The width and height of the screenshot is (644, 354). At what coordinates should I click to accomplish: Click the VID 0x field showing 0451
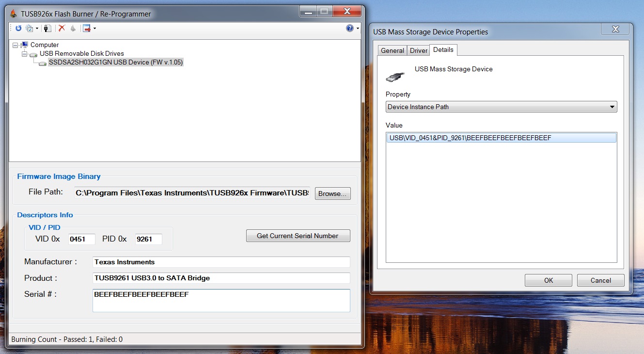[81, 239]
